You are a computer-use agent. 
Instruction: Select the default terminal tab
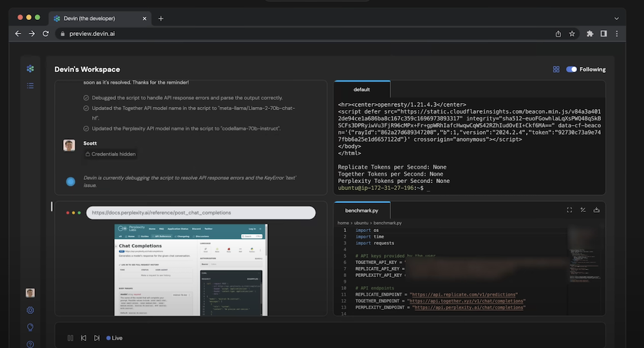click(x=361, y=90)
